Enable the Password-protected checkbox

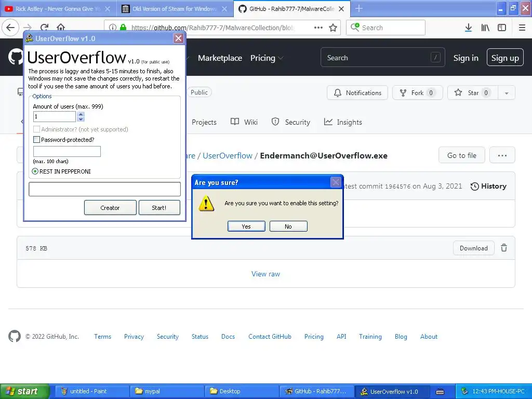37,139
